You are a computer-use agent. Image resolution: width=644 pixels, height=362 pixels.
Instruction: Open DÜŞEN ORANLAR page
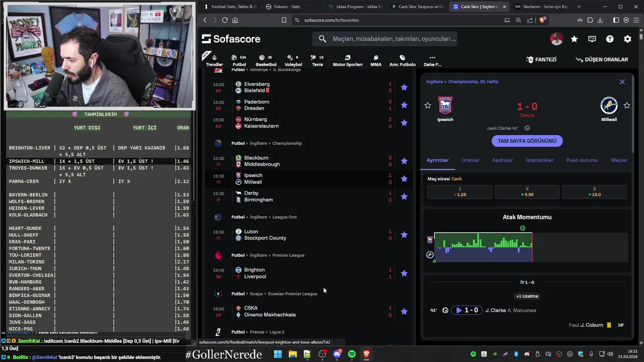602,59
